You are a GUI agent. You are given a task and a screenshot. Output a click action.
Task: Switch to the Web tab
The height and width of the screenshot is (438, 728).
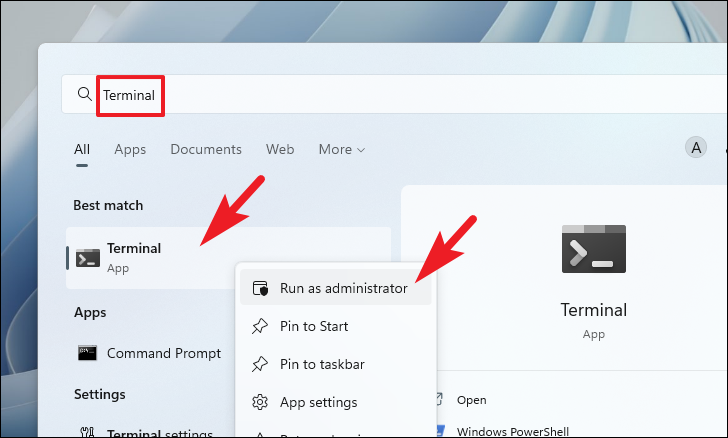click(280, 150)
